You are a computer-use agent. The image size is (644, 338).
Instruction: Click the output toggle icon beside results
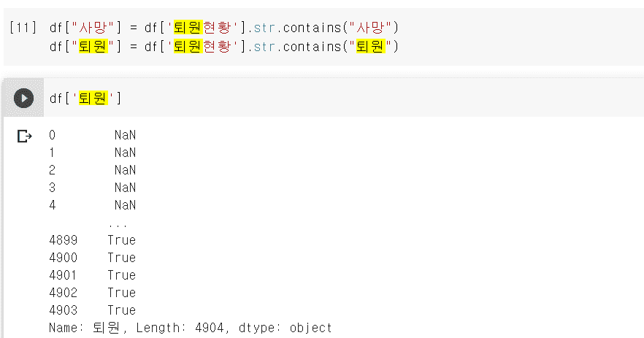click(x=25, y=136)
